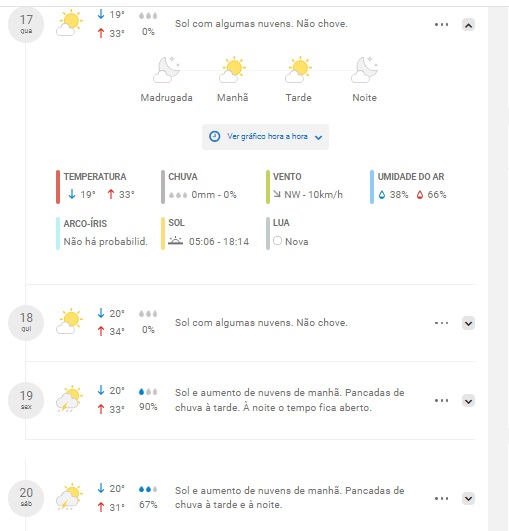Click the Noite moon weather icon
Viewport: 509px width, 531px height.
coord(364,70)
